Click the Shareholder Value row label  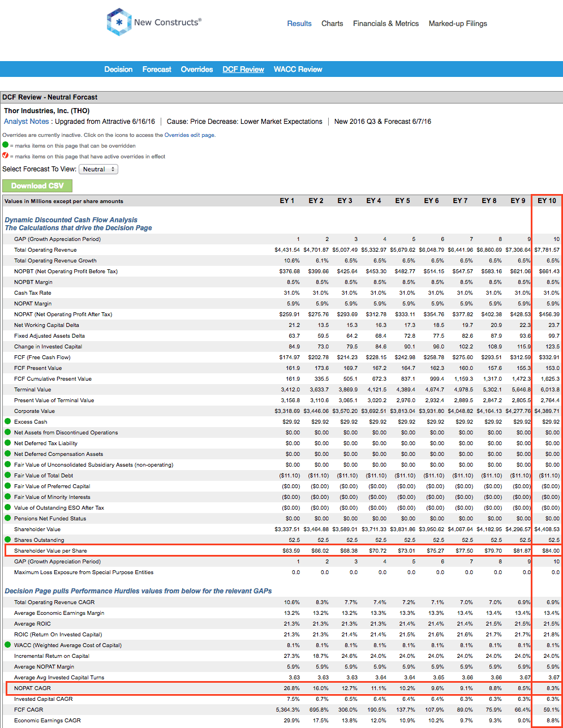pos(37,529)
